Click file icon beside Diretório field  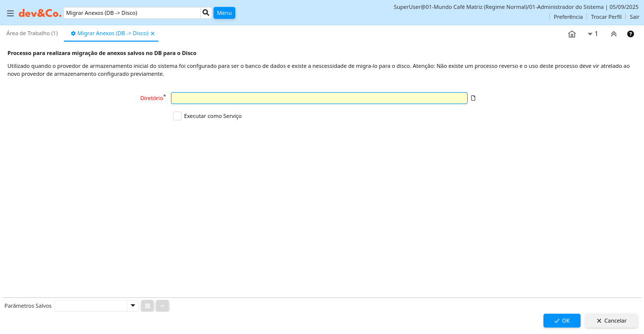click(473, 98)
